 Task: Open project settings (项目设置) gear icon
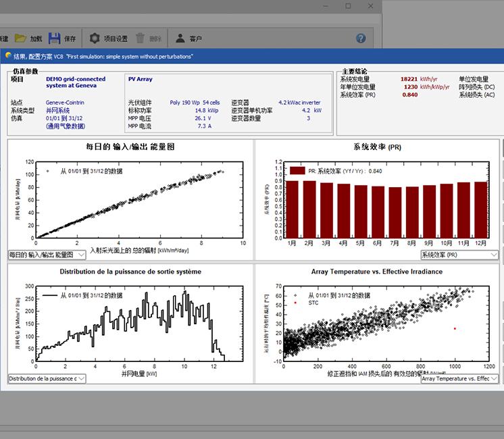click(x=95, y=38)
